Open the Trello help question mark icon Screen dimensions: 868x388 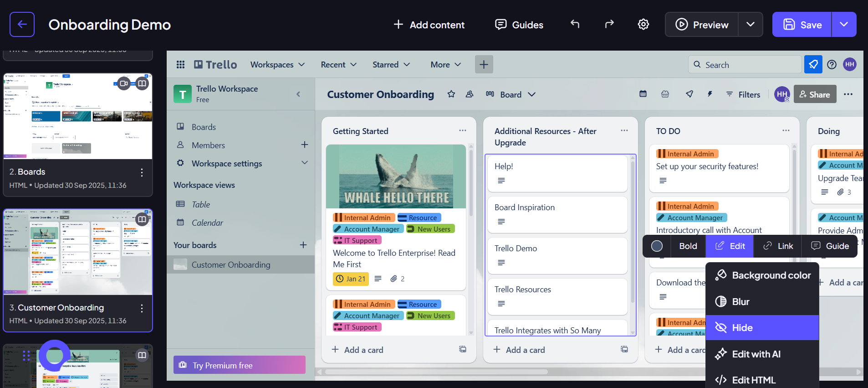832,65
